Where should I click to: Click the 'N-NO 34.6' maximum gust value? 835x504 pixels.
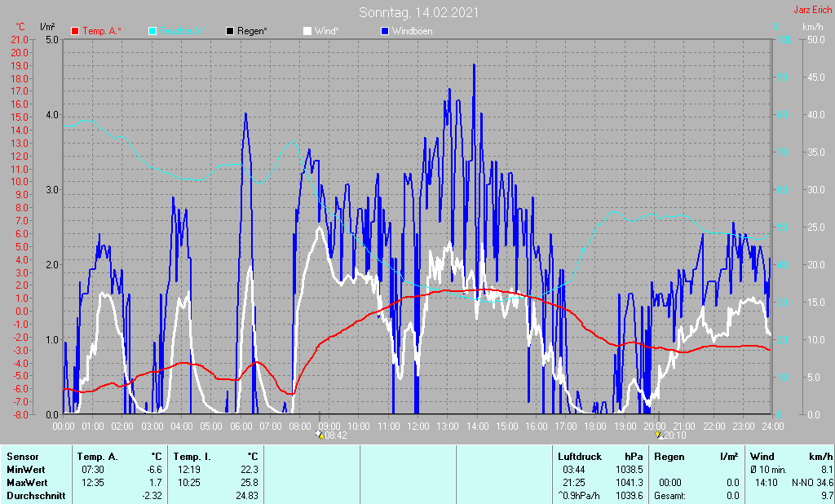click(812, 483)
